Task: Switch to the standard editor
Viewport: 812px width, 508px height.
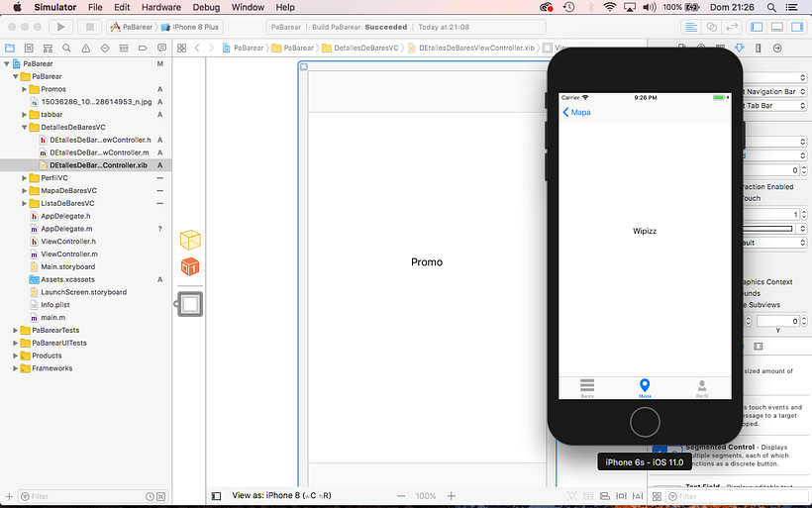Action: point(691,27)
